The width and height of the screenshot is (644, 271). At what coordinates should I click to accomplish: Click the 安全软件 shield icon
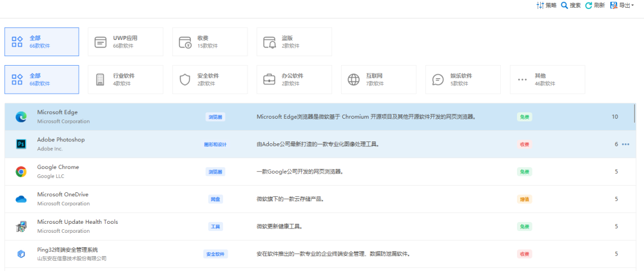[x=185, y=80]
